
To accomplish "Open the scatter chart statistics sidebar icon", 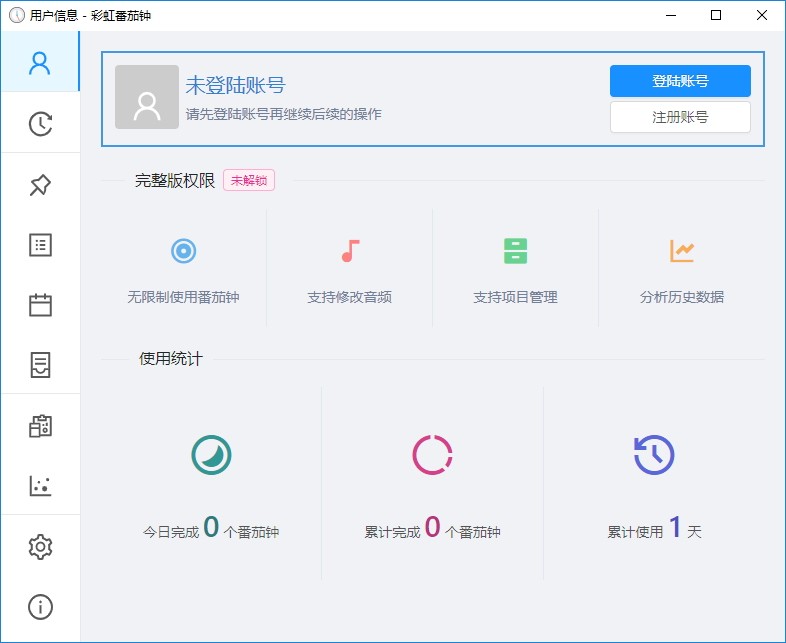I will [x=40, y=486].
